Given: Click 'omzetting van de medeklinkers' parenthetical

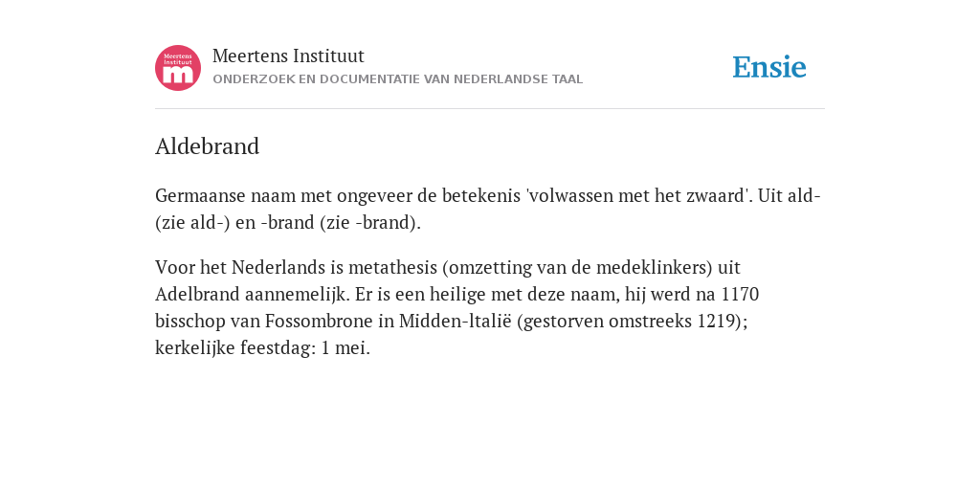Looking at the screenshot, I should click(x=577, y=268).
